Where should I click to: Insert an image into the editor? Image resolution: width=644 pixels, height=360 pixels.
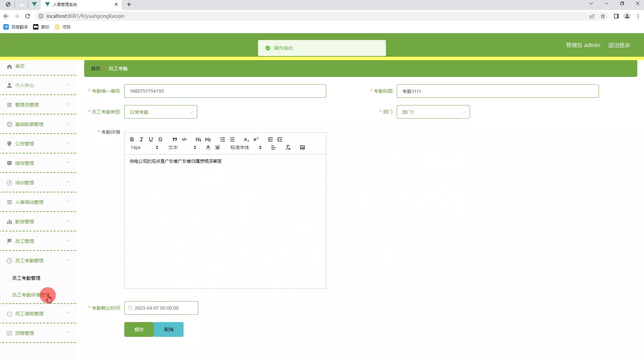[x=302, y=147]
